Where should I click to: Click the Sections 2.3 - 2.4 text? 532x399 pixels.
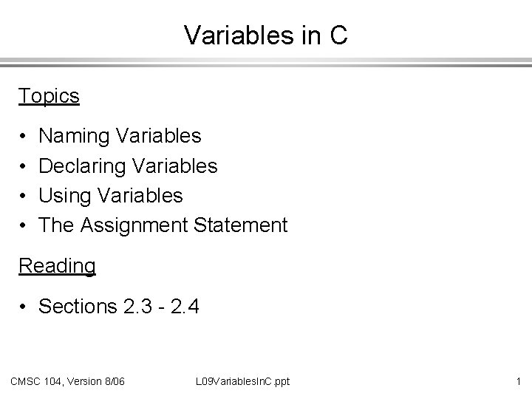point(118,306)
